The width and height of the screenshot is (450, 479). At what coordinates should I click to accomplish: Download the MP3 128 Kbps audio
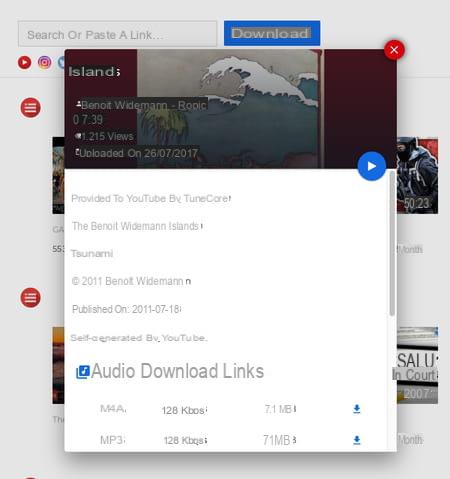(357, 440)
